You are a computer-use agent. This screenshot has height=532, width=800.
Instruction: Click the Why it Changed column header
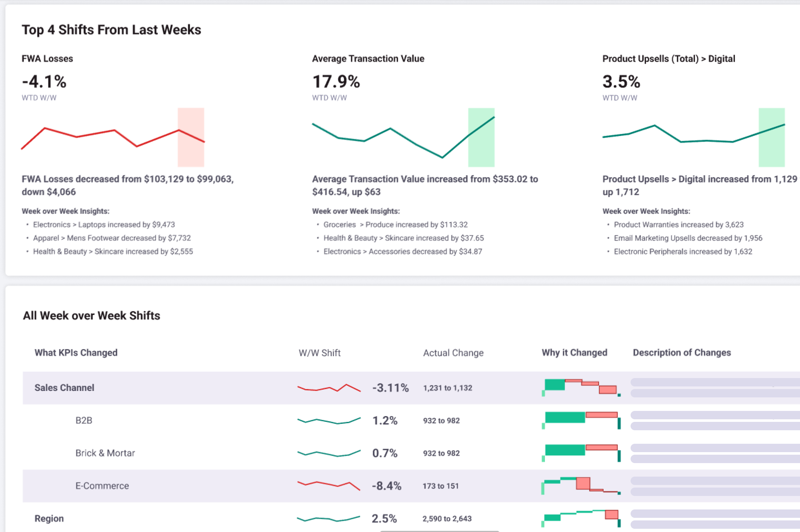coord(574,353)
